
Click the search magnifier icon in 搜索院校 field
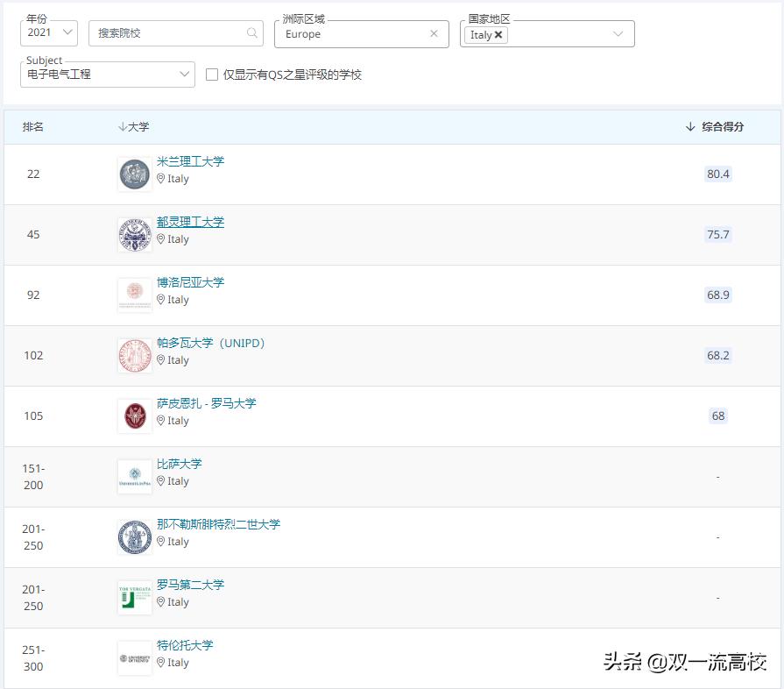(251, 33)
